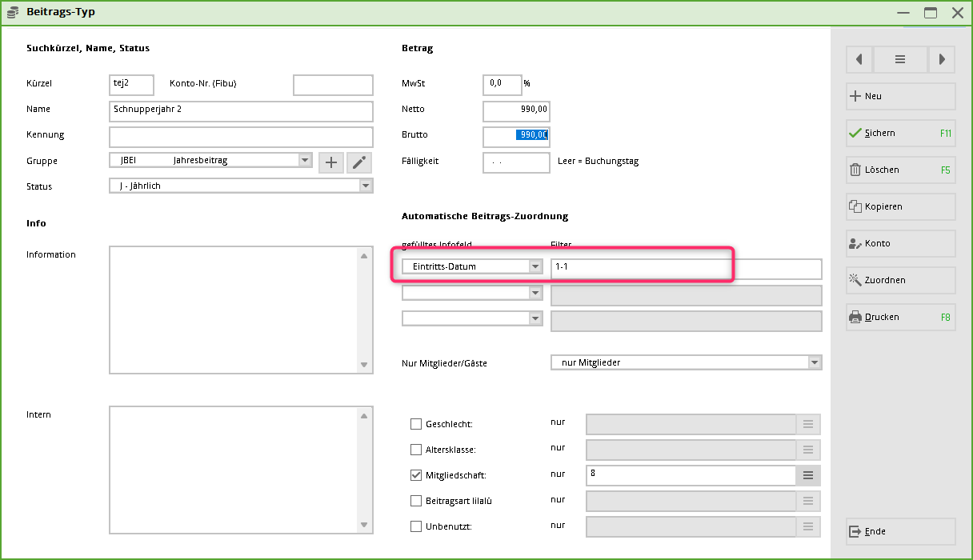The height and width of the screenshot is (560, 973).
Task: Enable the Geschlecht checkbox
Action: click(x=416, y=424)
